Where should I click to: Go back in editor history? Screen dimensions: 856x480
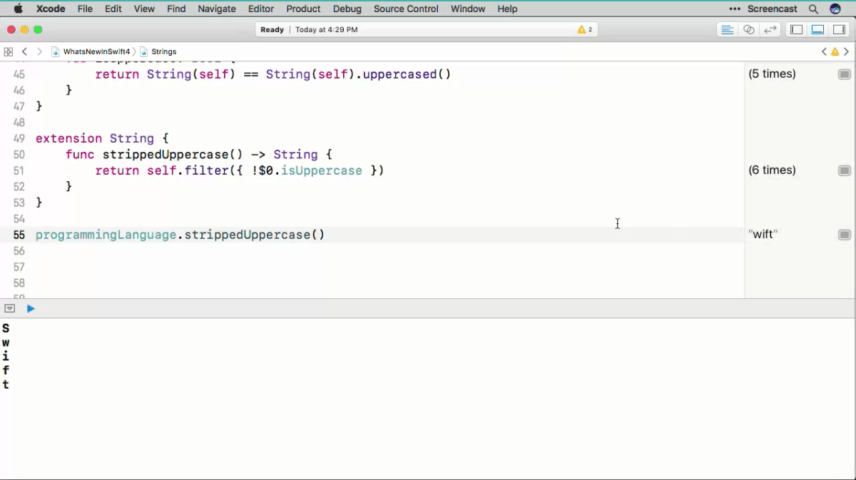pos(25,51)
